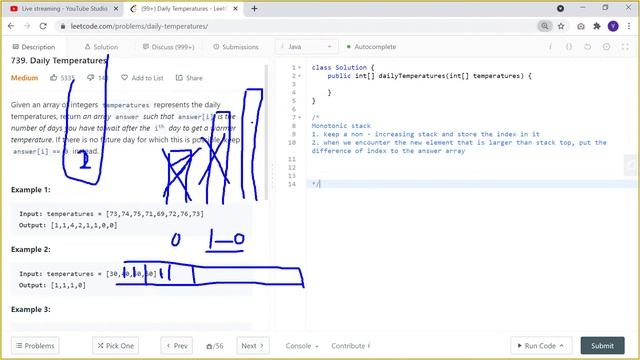Click the description panel scrollbar
The width and height of the screenshot is (640, 360).
(x=267, y=133)
